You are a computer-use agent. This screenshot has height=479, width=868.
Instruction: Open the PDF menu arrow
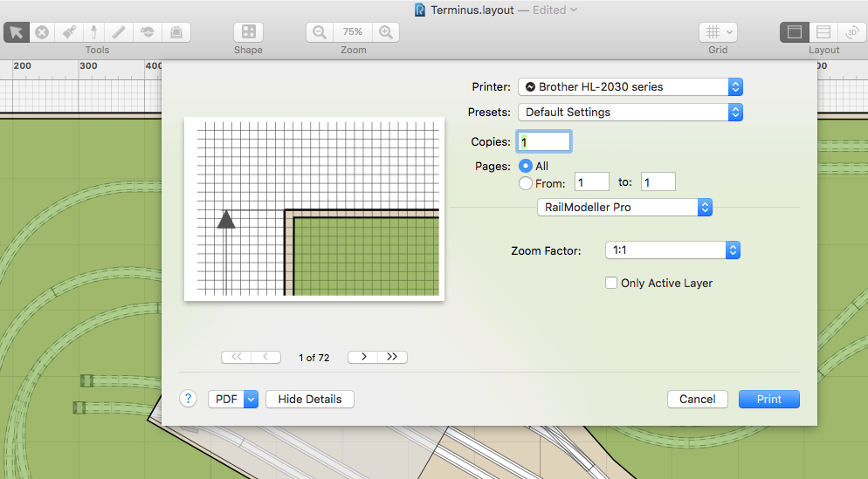[x=251, y=399]
